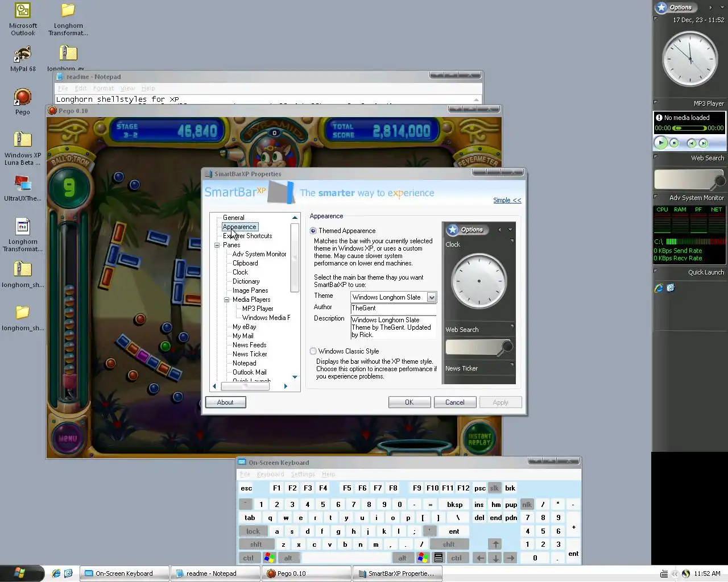Screen dimensions: 728x582
Task: Click the left arrow key on On-Screen Keyboard
Action: [480, 558]
